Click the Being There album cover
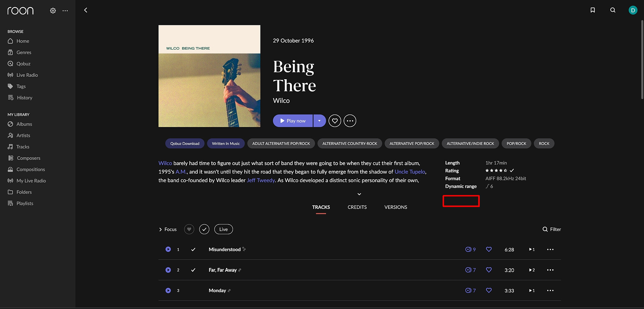This screenshot has width=644, height=309. tap(209, 76)
